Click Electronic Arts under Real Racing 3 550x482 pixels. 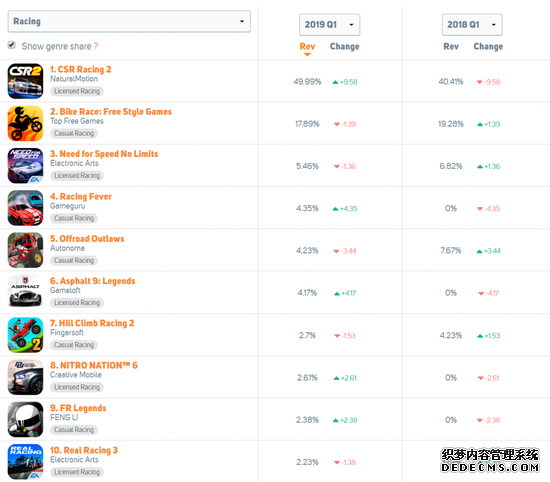[74, 460]
